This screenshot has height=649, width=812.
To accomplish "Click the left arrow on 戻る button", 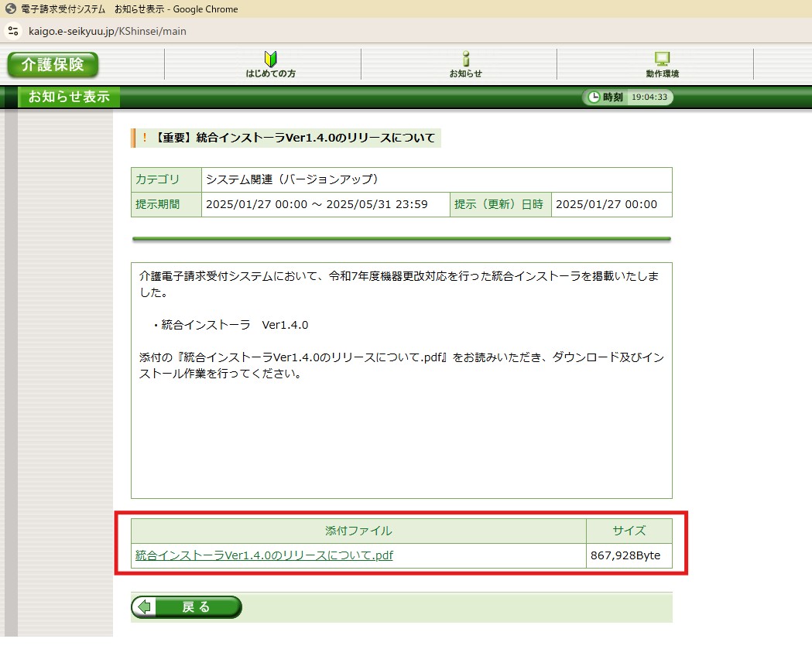I will [143, 607].
